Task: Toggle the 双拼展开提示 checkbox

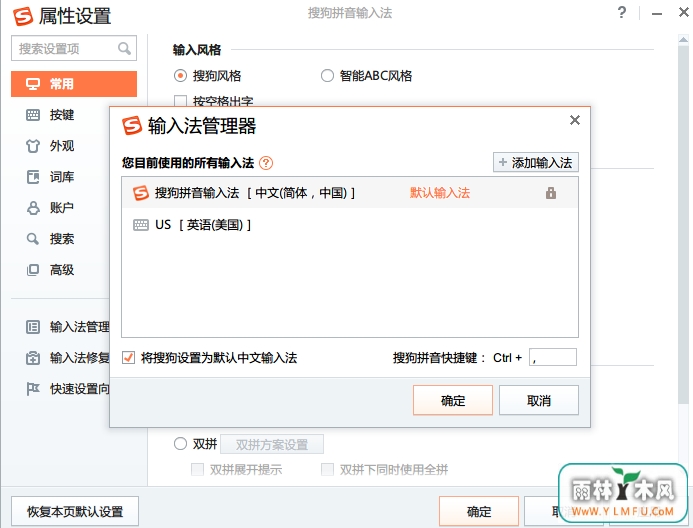Action: click(197, 469)
